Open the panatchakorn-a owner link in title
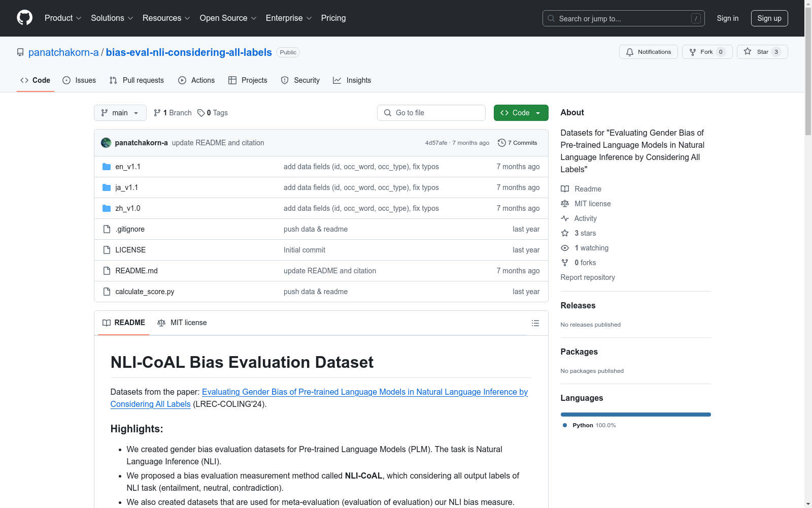 pyautogui.click(x=63, y=52)
